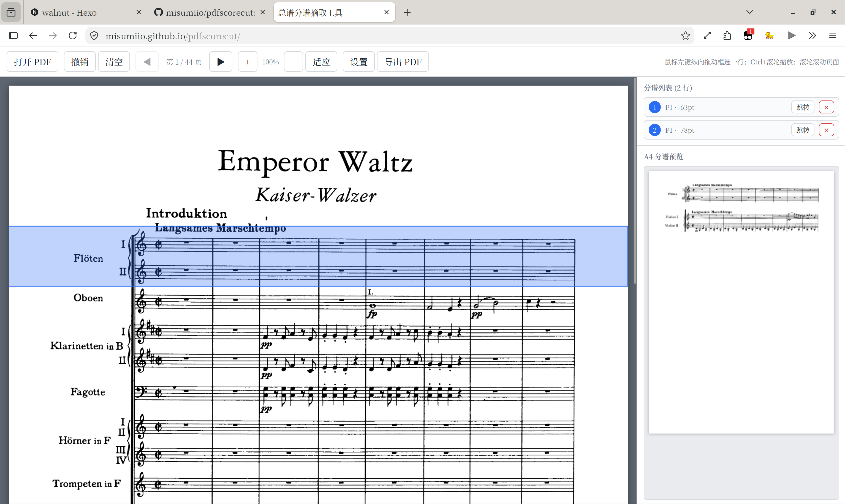Show more toolbar tools chevron
This screenshot has height=504, width=845.
coord(813,36)
